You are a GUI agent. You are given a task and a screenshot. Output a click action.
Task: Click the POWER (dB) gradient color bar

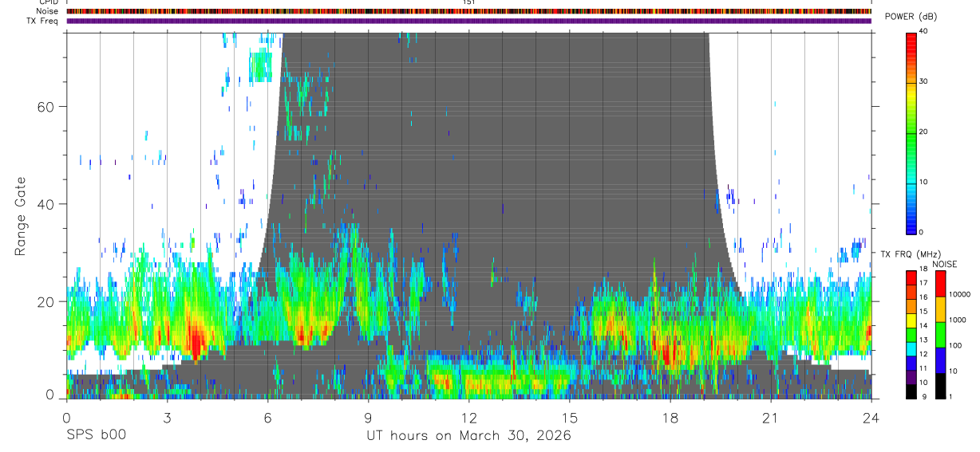tap(911, 132)
